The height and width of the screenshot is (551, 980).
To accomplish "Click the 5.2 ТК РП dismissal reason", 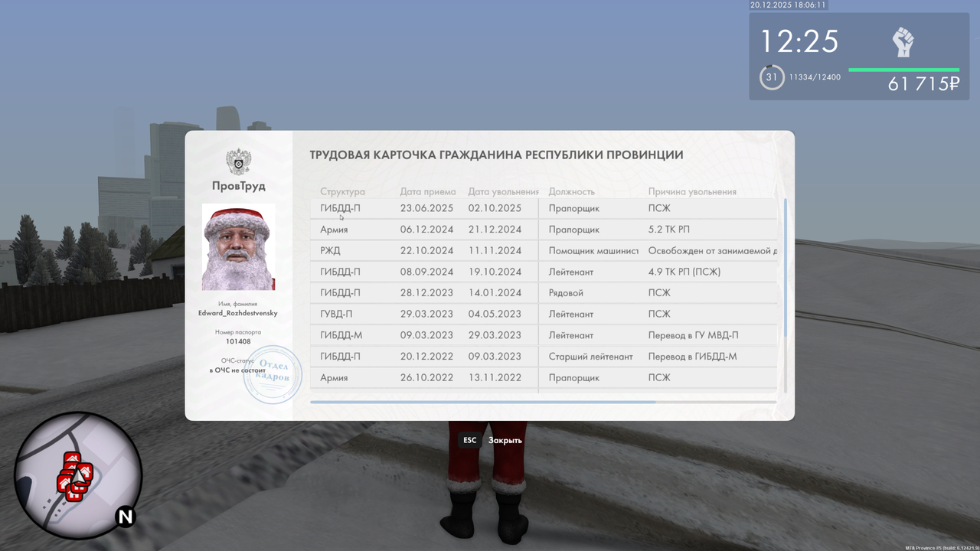I will [x=669, y=230].
